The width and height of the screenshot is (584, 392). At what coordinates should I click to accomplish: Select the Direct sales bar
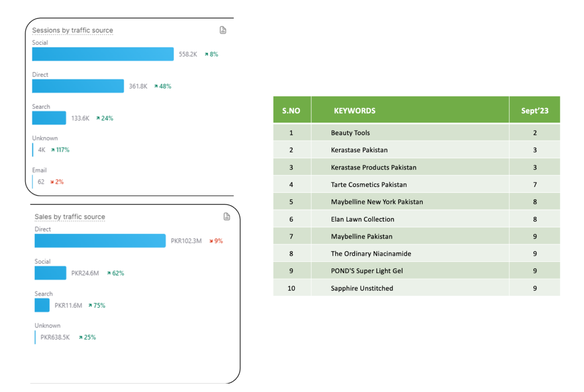pos(100,241)
